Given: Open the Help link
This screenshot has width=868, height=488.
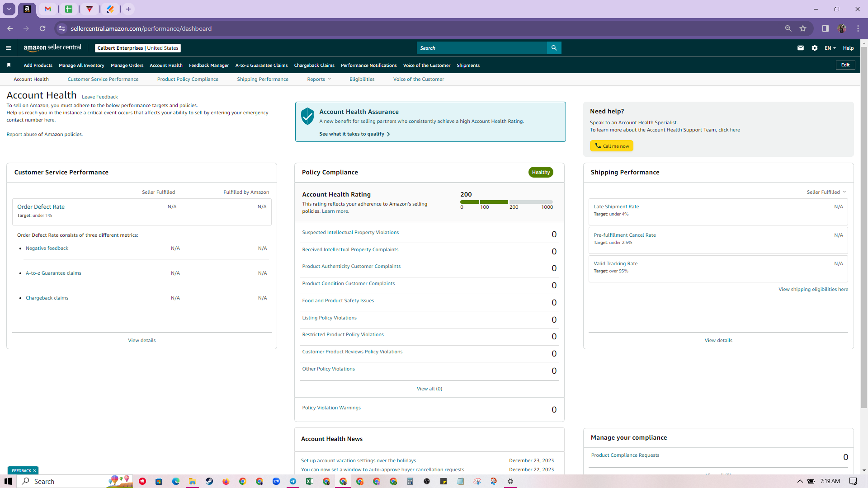Looking at the screenshot, I should coord(848,48).
